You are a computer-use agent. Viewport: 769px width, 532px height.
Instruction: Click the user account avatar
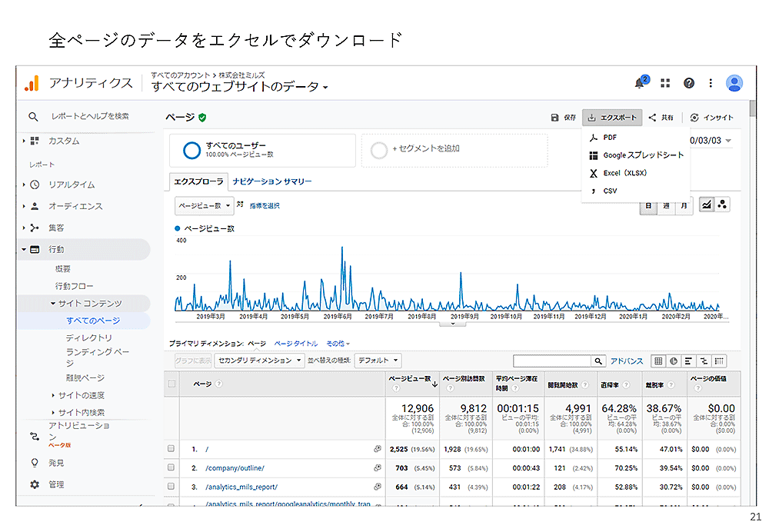[x=734, y=83]
